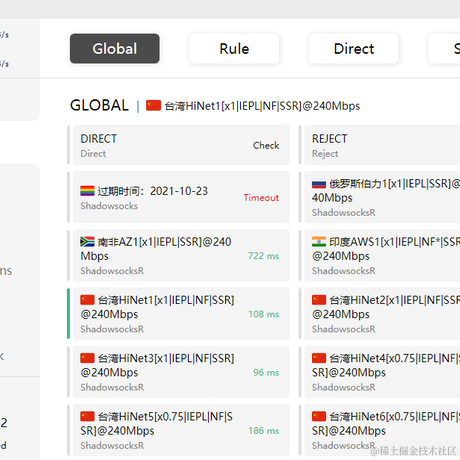Retest the 96 ms latency value

tap(266, 372)
